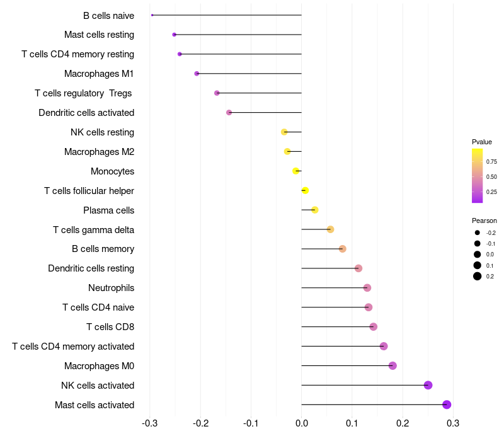The width and height of the screenshot is (504, 441).
Task: Select the Dendritic cells activated dot
Action: coord(229,112)
